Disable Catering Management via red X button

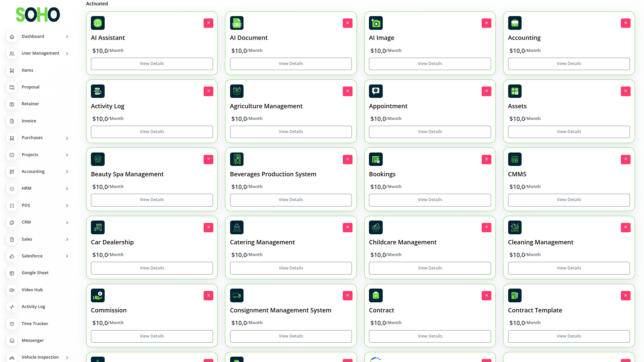347,228
